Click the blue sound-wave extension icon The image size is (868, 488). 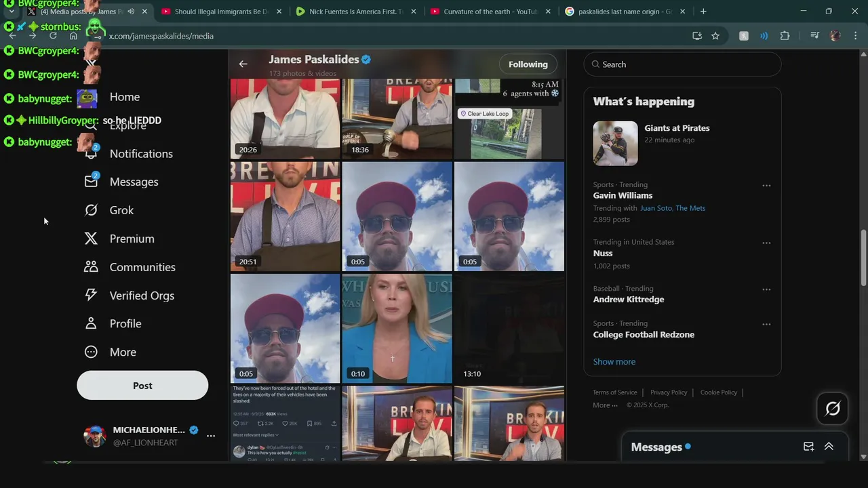(x=764, y=36)
